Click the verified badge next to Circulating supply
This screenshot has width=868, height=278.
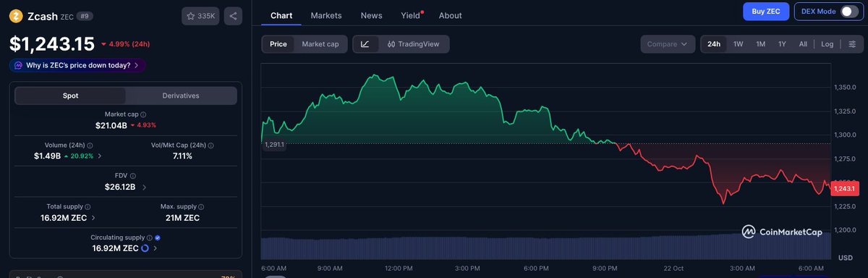tap(158, 237)
